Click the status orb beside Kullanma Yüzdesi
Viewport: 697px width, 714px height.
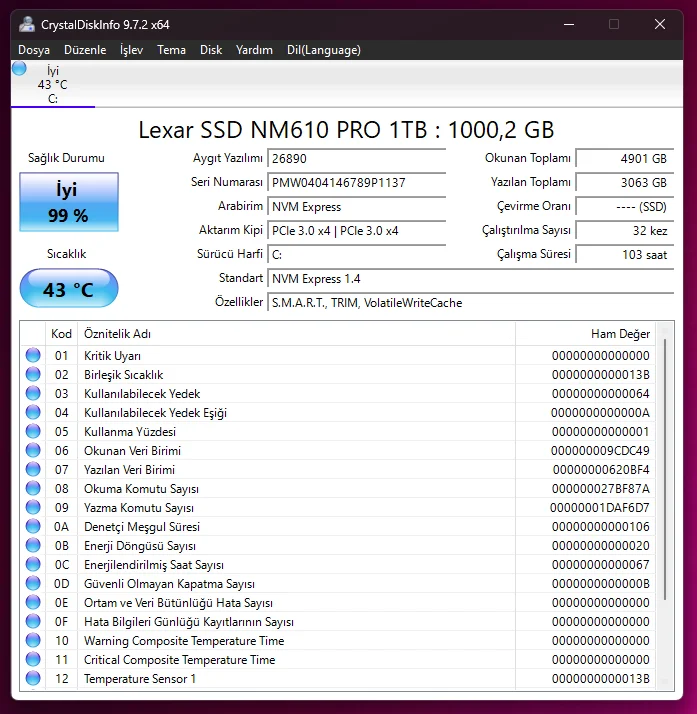point(33,431)
